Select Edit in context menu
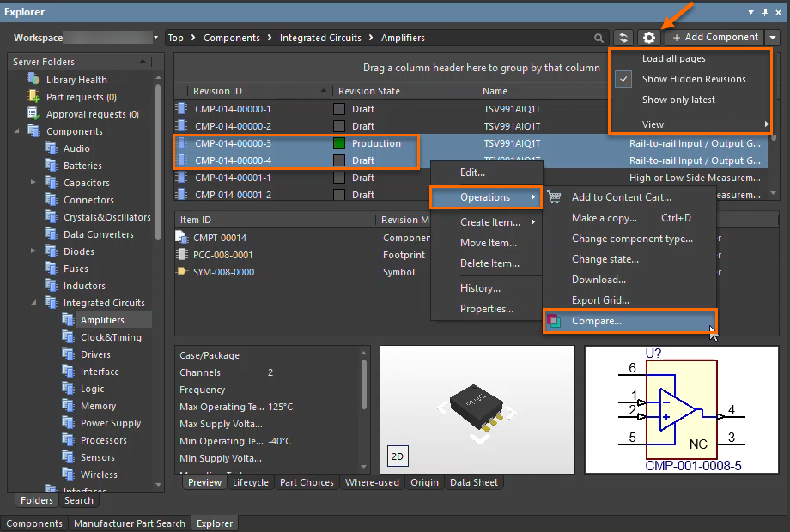This screenshot has width=790, height=532. [x=472, y=172]
